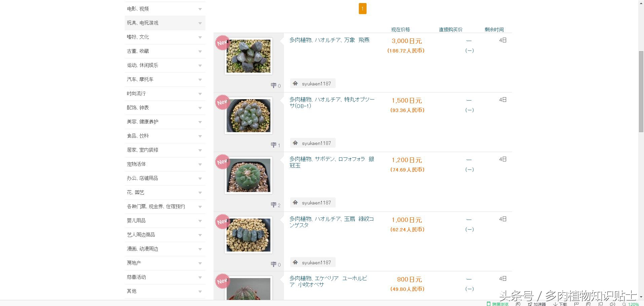This screenshot has width=644, height=306.
Task: Open the 加速器 accelerator in status bar
Action: click(x=537, y=304)
